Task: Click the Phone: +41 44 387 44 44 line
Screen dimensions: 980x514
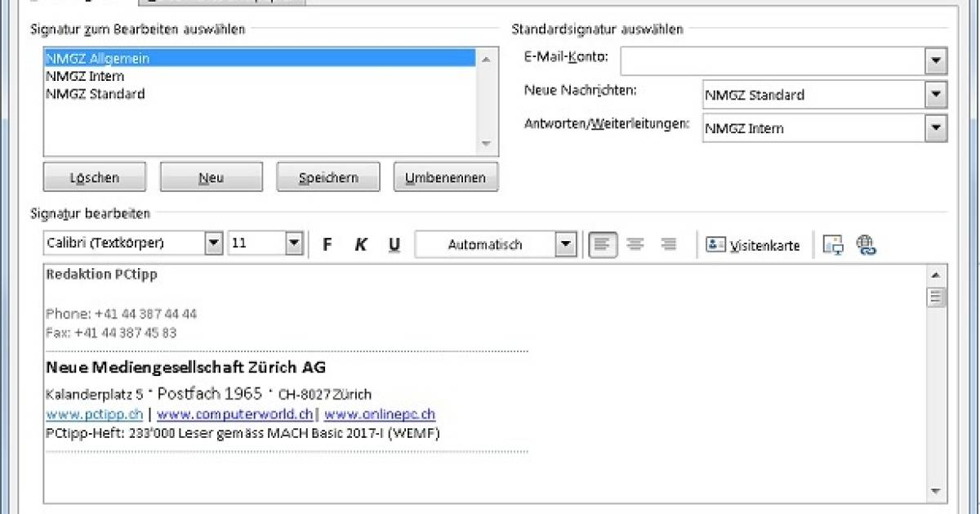Action: click(x=121, y=314)
